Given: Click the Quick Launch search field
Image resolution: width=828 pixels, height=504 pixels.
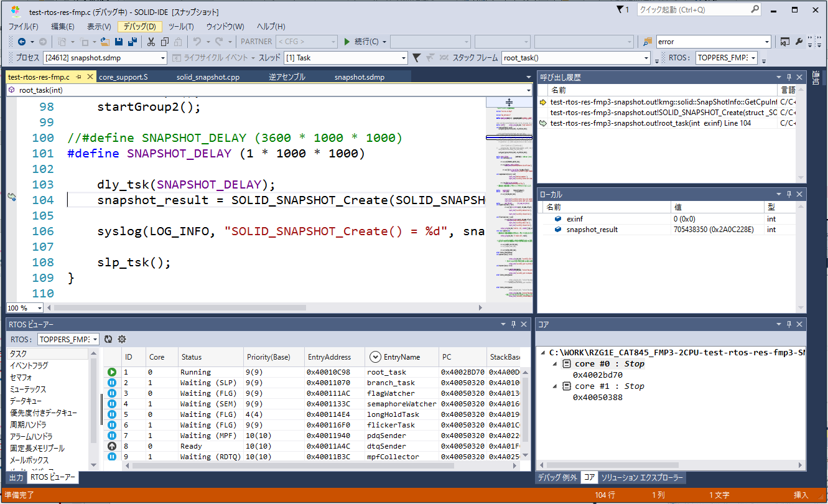Looking at the screenshot, I should tap(692, 10).
